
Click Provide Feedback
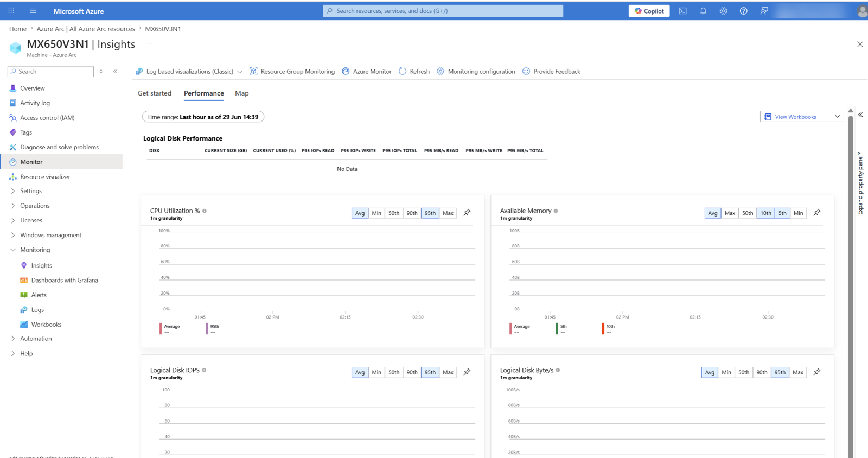(551, 72)
